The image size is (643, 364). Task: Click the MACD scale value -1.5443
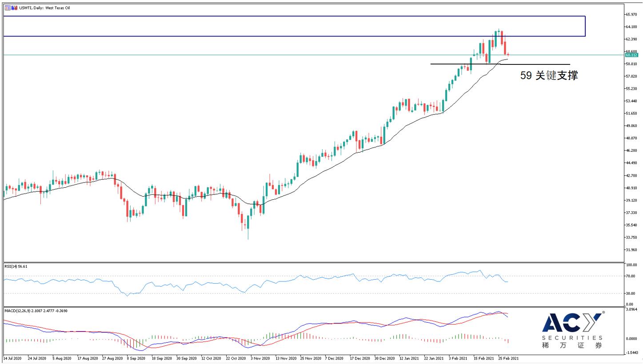click(632, 352)
